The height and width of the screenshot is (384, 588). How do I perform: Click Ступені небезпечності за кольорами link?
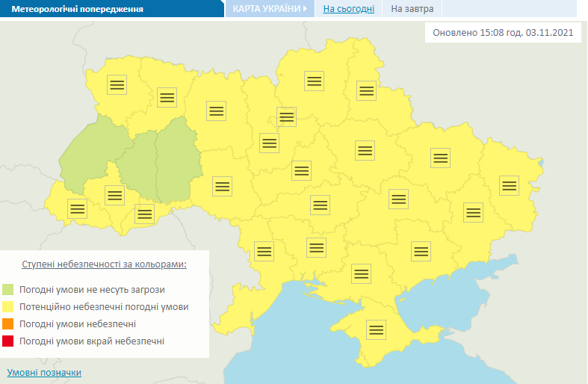click(105, 264)
